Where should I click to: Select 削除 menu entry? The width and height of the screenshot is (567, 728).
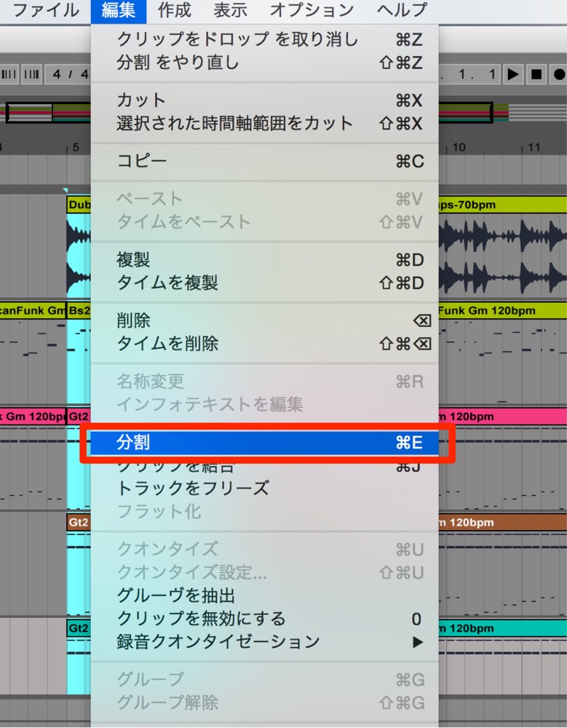click(x=265, y=320)
